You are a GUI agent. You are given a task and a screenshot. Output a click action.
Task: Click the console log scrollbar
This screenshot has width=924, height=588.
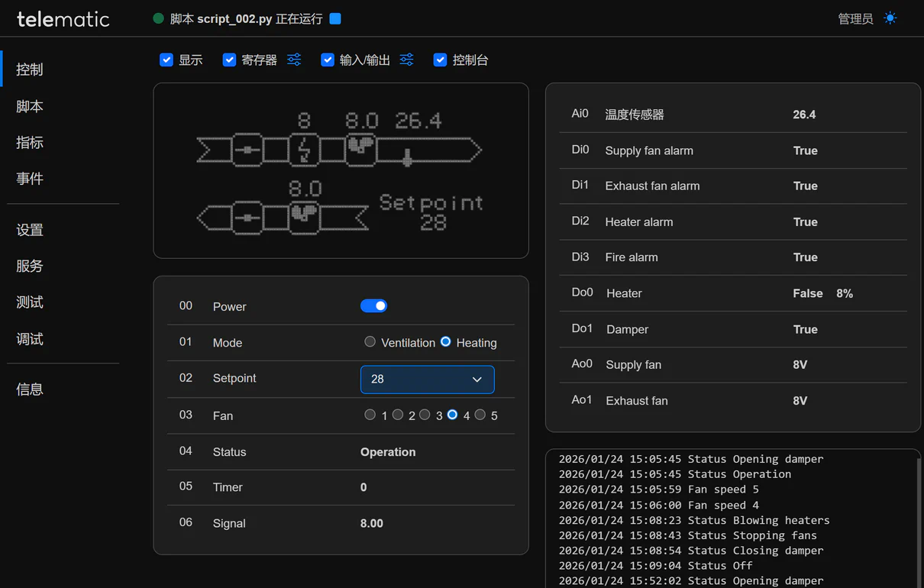[x=917, y=519]
